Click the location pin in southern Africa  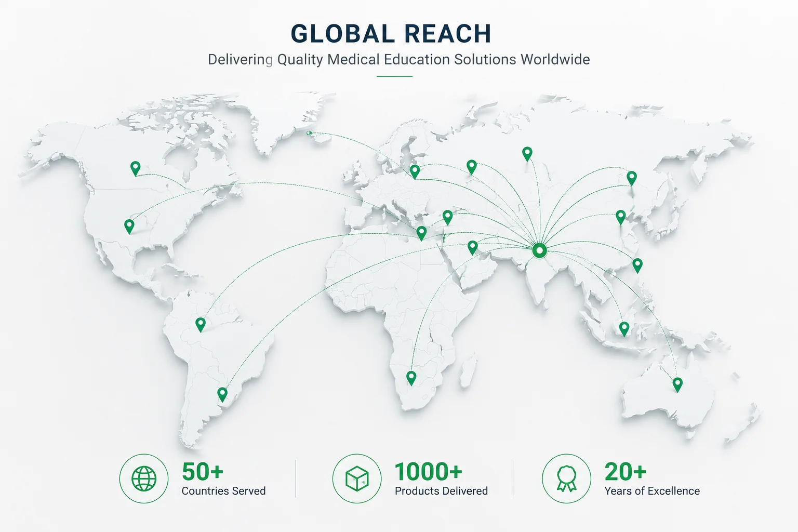click(x=411, y=378)
